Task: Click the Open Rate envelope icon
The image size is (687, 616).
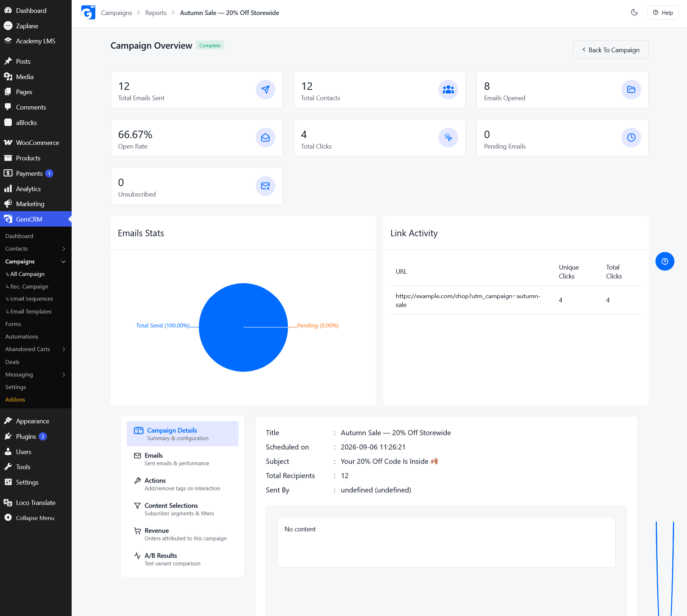Action: point(265,138)
